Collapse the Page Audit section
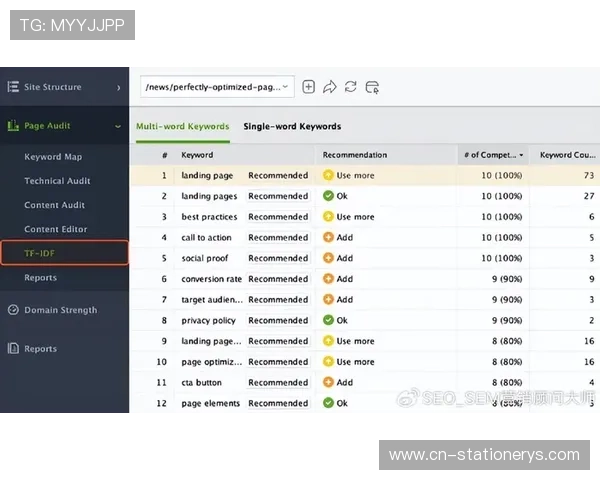The height and width of the screenshot is (480, 600). (118, 126)
